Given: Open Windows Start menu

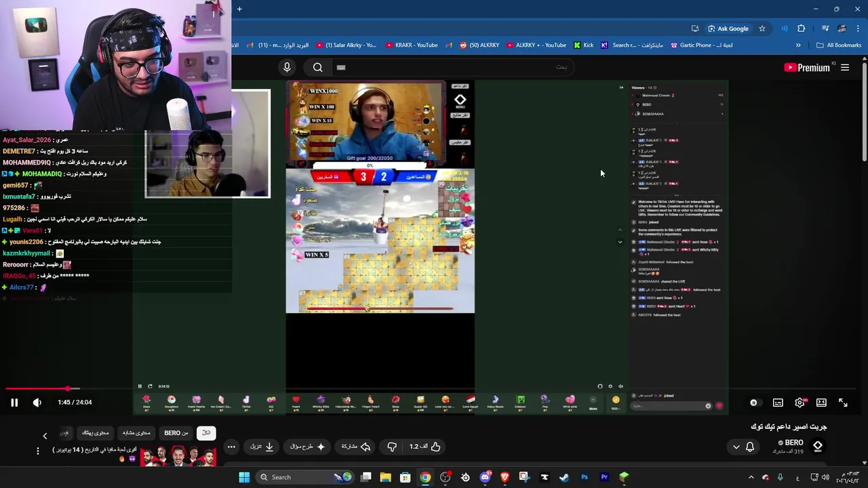Looking at the screenshot, I should pyautogui.click(x=244, y=477).
